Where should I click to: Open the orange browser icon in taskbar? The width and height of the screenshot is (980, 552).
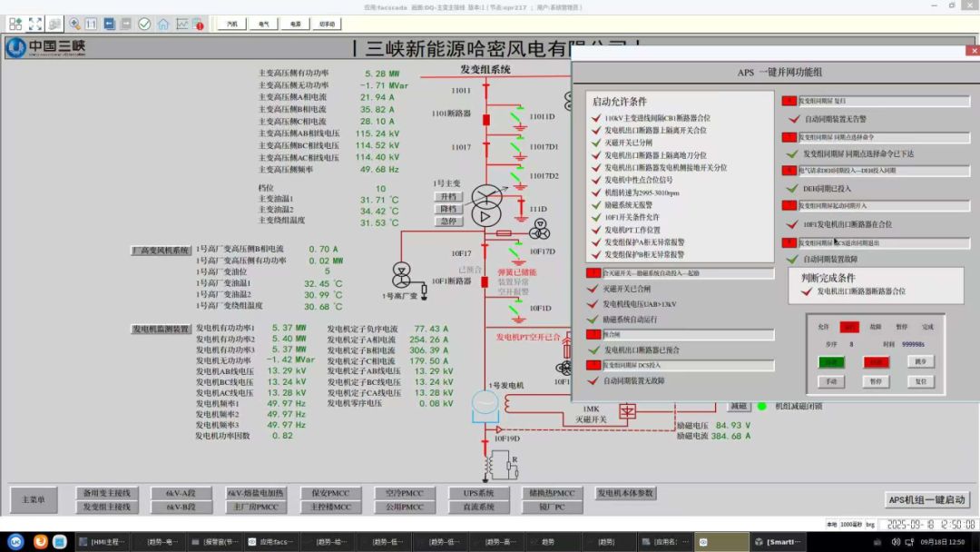tap(41, 541)
